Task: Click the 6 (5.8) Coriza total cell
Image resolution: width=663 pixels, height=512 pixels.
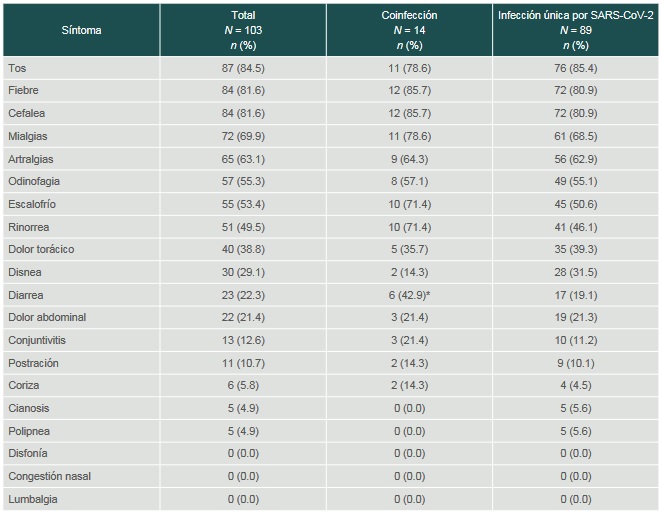Action: pyautogui.click(x=243, y=385)
